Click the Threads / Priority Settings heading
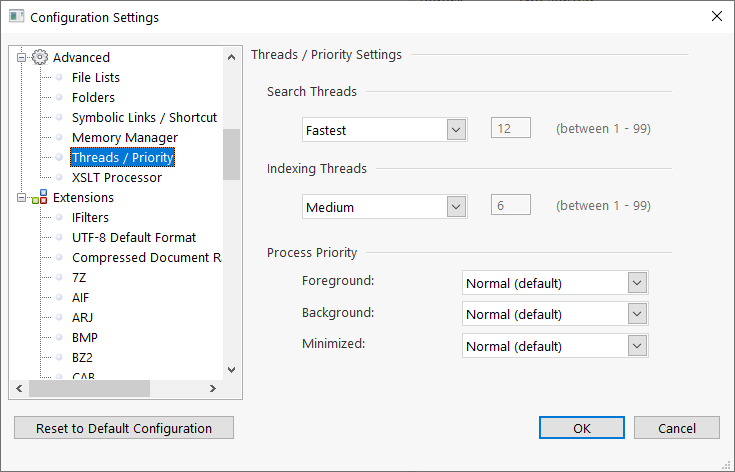The height and width of the screenshot is (472, 735). tap(326, 54)
